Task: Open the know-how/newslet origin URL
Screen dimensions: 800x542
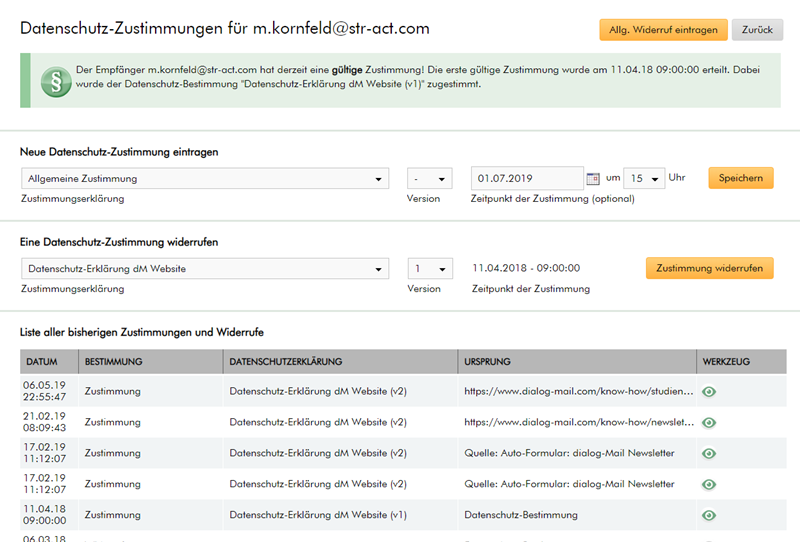Action: 579,423
